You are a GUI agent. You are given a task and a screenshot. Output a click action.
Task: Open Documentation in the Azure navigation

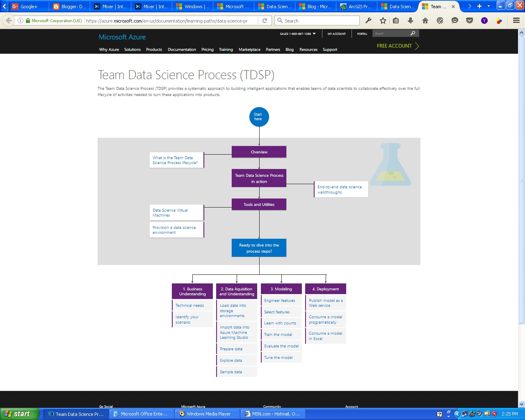coord(182,49)
